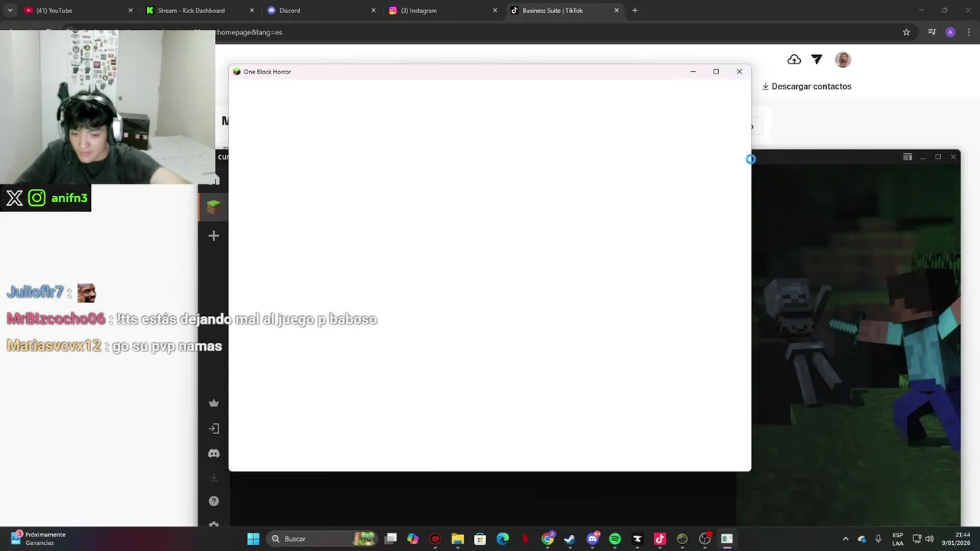Image resolution: width=980 pixels, height=551 pixels.
Task: Click chat username Juliofir7
Action: pyautogui.click(x=35, y=292)
